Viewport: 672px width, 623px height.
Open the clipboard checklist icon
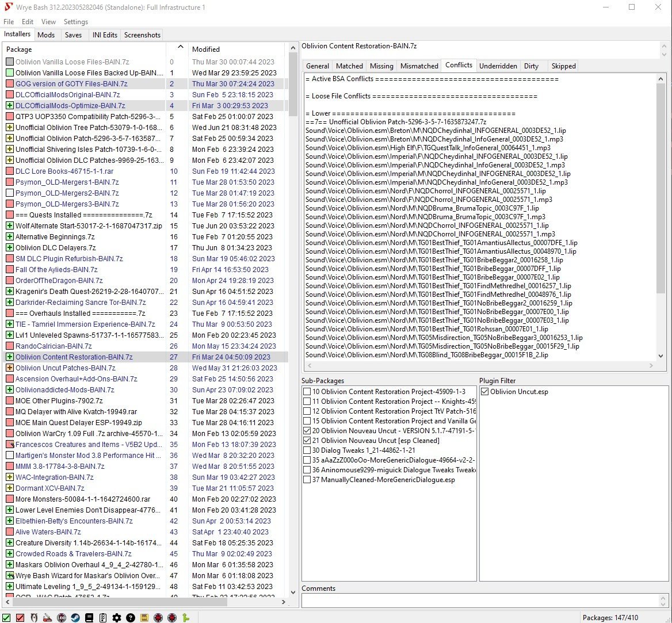pyautogui.click(x=103, y=617)
